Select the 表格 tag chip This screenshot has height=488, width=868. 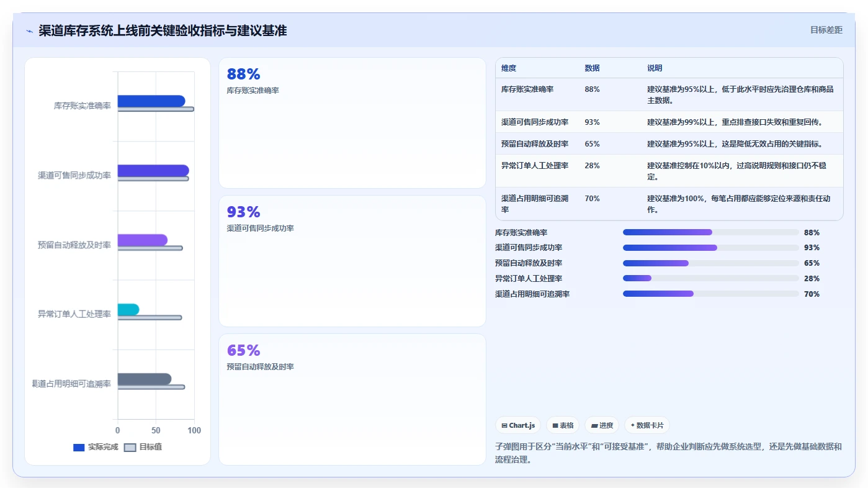(563, 425)
